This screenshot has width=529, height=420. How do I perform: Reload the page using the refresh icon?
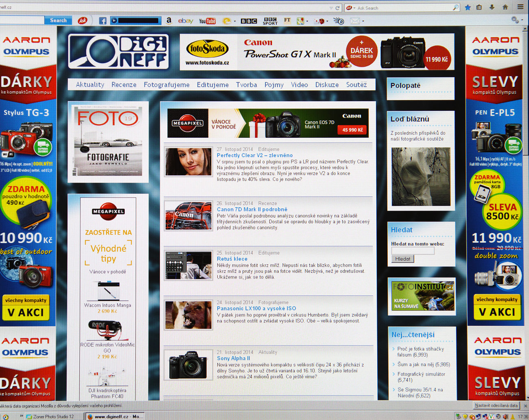coord(337,8)
